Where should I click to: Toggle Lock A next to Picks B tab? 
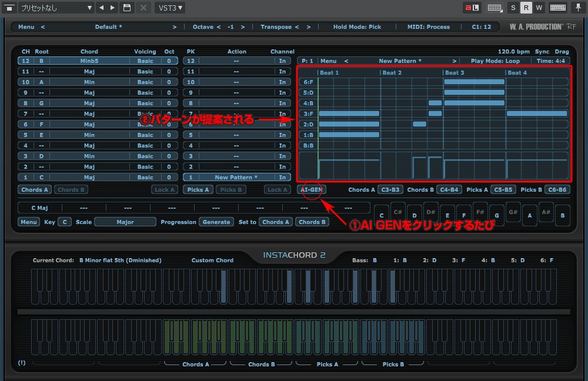pyautogui.click(x=277, y=190)
